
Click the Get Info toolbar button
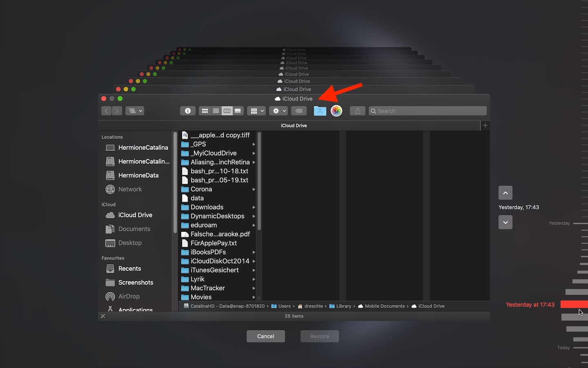tap(188, 111)
